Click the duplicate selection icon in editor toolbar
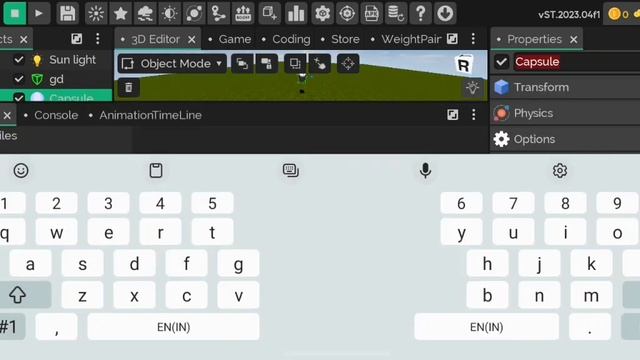640x360 pixels. pyautogui.click(x=295, y=64)
